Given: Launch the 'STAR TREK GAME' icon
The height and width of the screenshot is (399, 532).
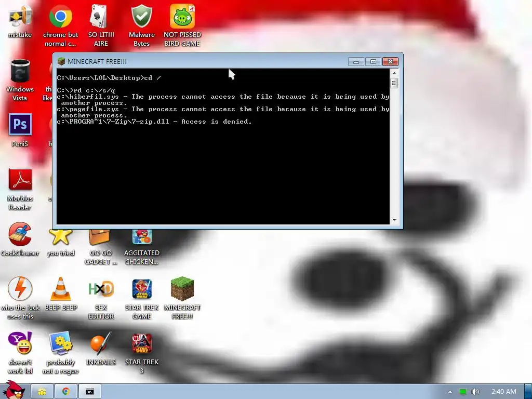Looking at the screenshot, I should pyautogui.click(x=141, y=298).
